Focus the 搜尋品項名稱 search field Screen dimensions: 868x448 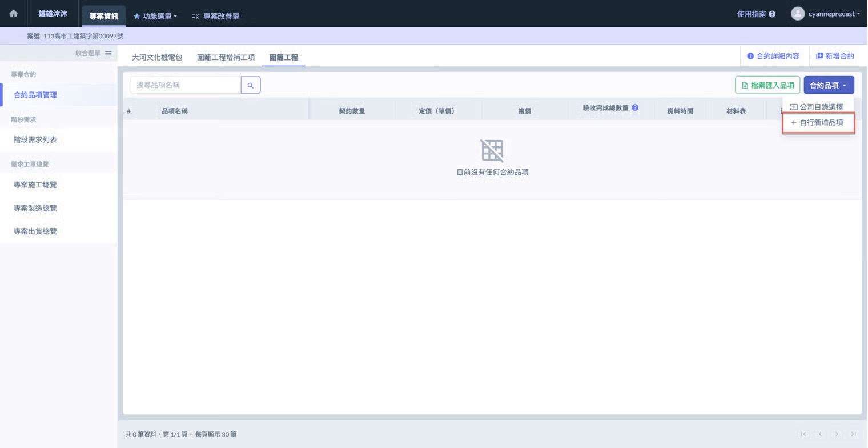click(186, 85)
